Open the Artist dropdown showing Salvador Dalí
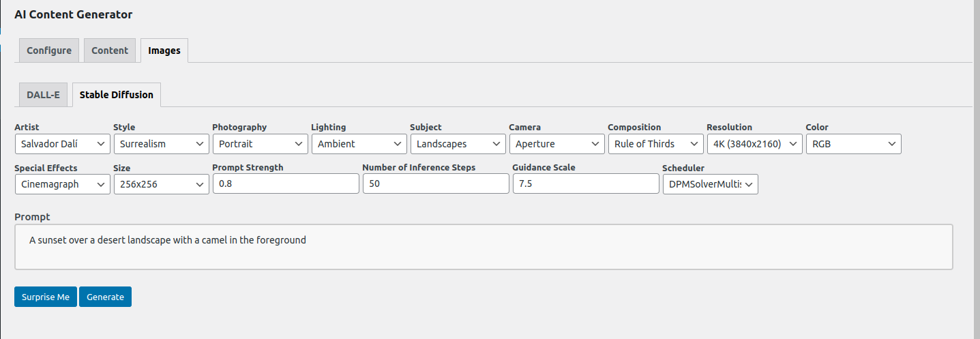The height and width of the screenshot is (339, 980). pyautogui.click(x=62, y=144)
